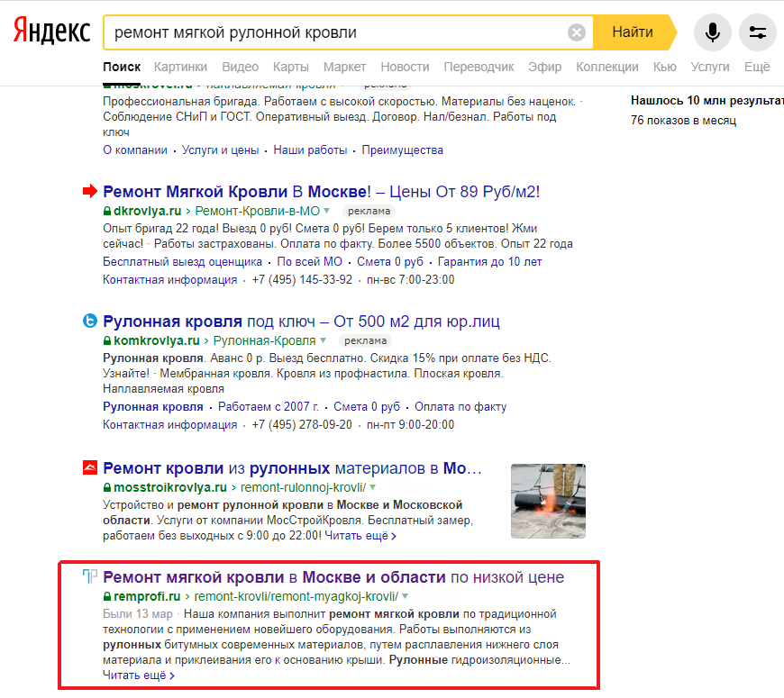Open the О компании sitelink
This screenshot has height=698, width=784.
[x=135, y=150]
